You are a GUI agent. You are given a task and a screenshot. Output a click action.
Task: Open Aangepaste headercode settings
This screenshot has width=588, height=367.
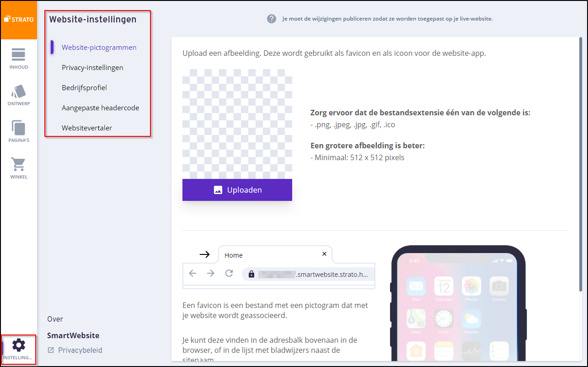[100, 108]
